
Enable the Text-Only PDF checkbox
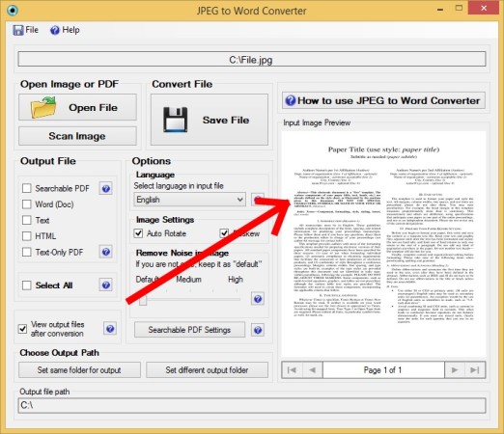pos(27,252)
